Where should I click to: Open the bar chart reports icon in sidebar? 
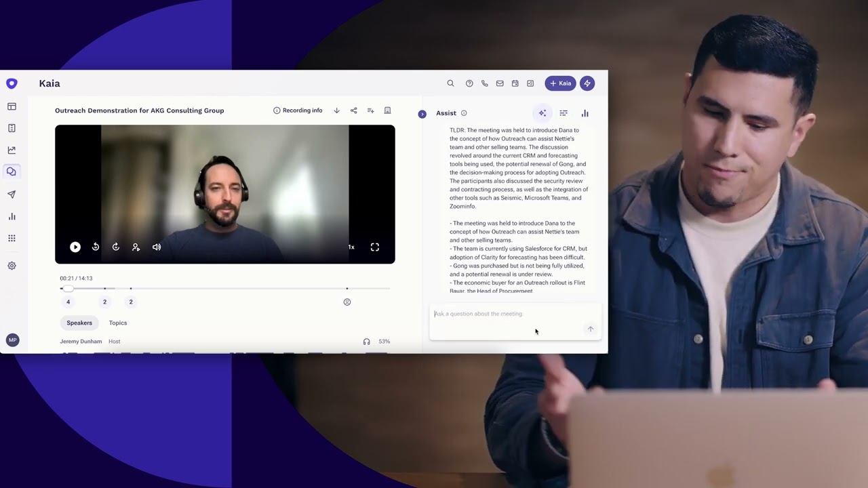pos(12,216)
